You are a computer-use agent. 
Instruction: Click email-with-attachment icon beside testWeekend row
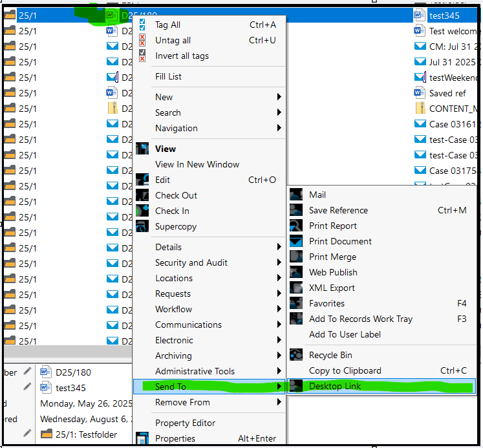coord(420,78)
